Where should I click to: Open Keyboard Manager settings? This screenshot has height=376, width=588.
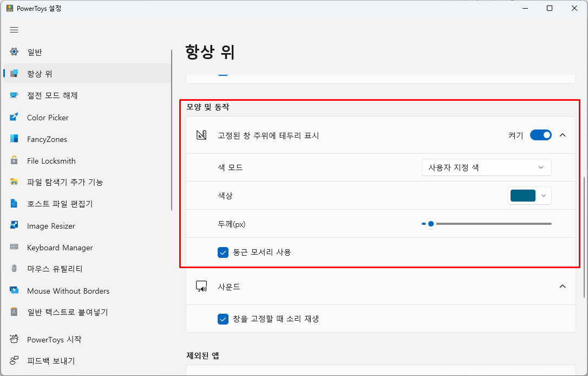87,248
